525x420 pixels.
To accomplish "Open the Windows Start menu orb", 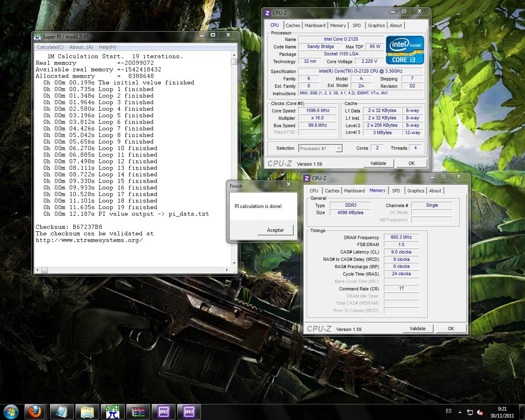I will pyautogui.click(x=11, y=411).
